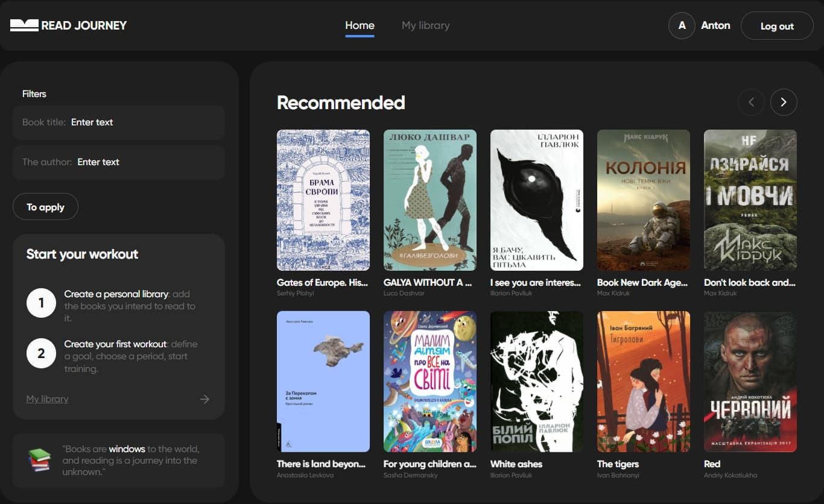
Task: Click the Read Journey logo icon
Action: click(x=24, y=25)
